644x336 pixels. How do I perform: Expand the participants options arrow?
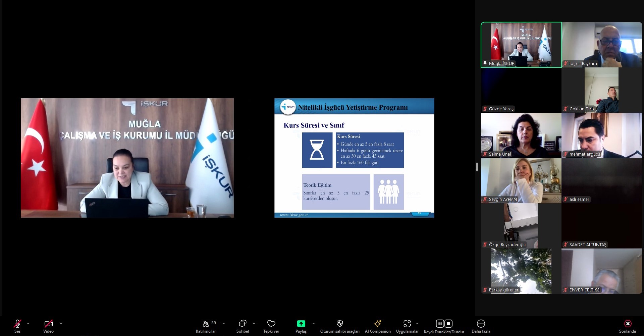[x=224, y=324]
